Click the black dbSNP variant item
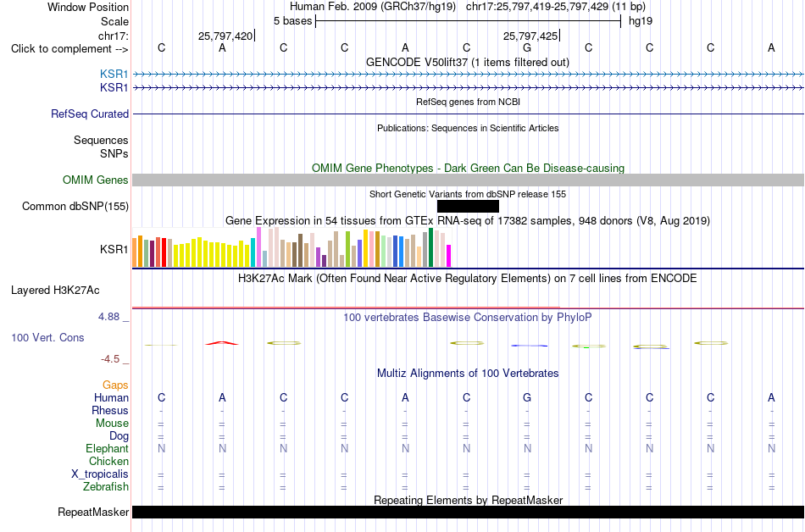Viewport: 805px width, 532px height. tap(468, 206)
